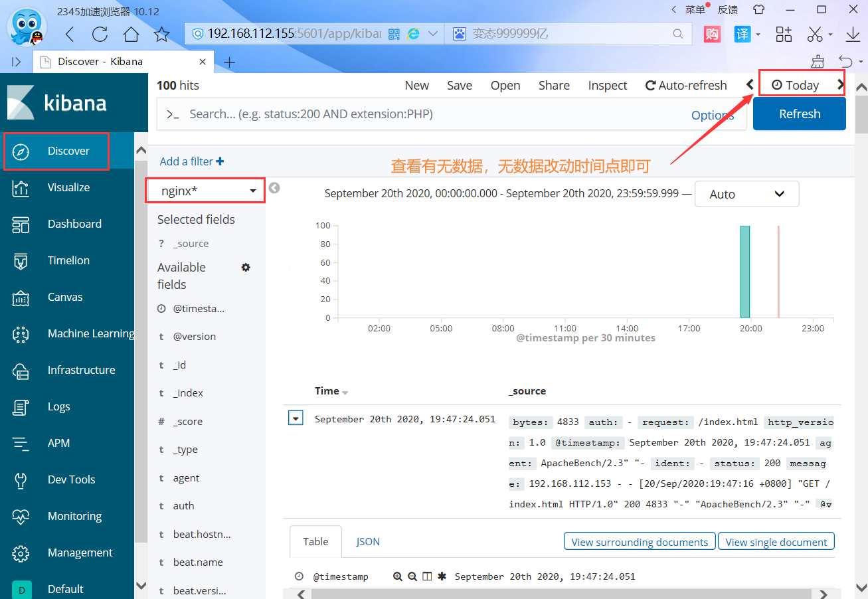Screen dimensions: 868x599
Task: Click Add a filter
Action: (192, 161)
